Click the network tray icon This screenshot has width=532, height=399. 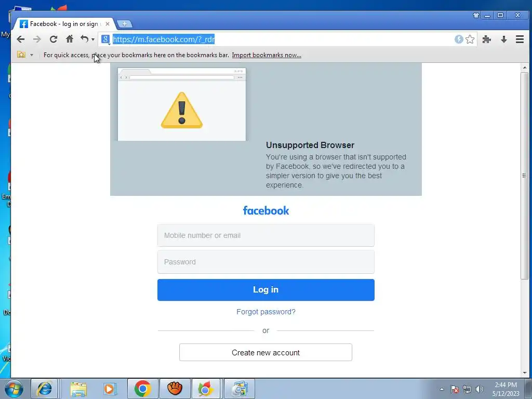pos(467,389)
